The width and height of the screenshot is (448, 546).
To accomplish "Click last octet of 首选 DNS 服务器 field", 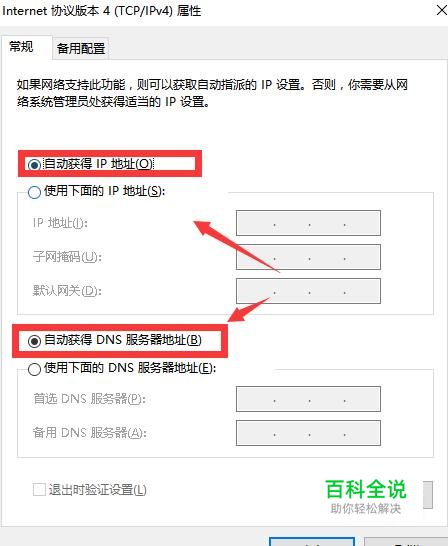I will (362, 399).
